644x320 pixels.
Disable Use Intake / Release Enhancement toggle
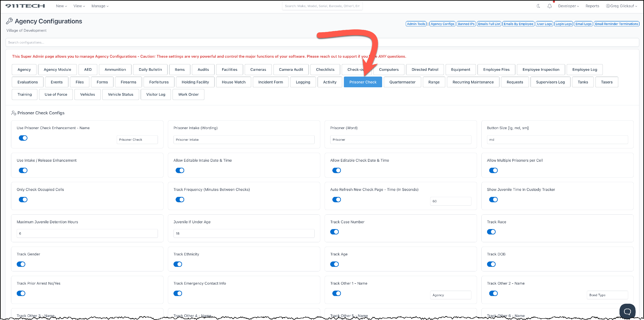click(x=23, y=170)
